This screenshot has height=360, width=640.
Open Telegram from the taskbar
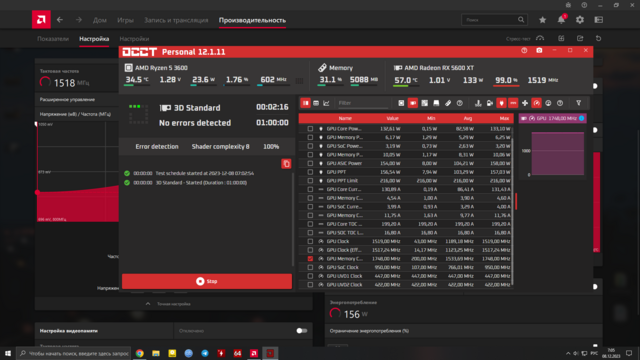coord(205,353)
